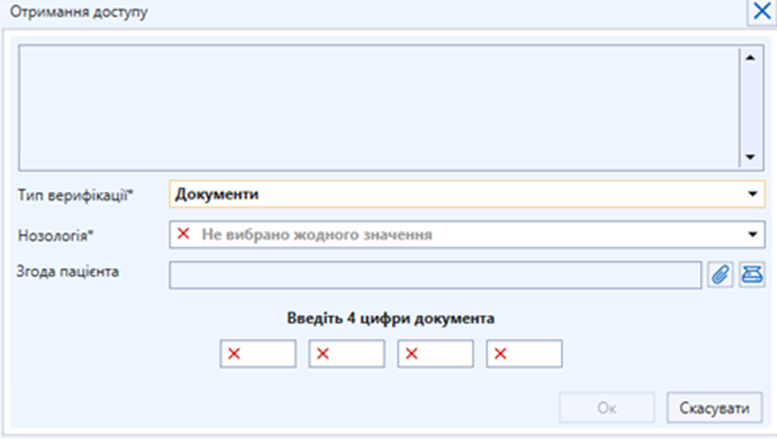Expand the Нозологія dropdown arrow
Screen dimensions: 777x439
click(750, 235)
